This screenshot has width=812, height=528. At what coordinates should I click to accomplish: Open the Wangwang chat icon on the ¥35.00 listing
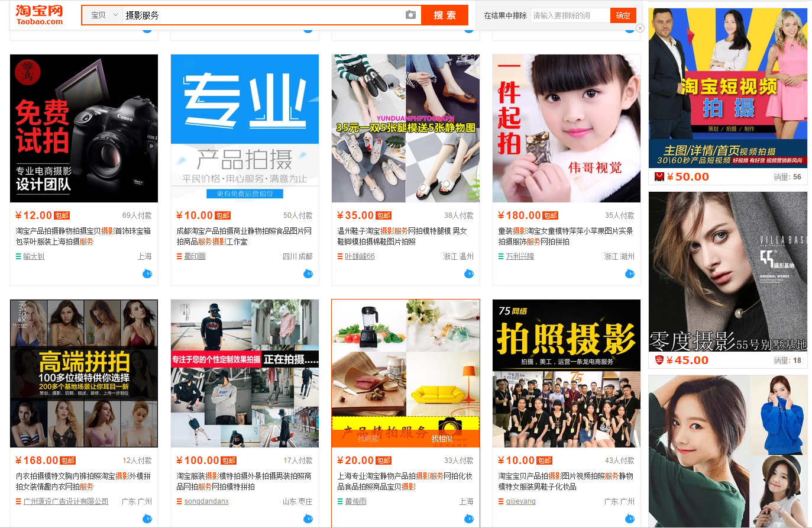469,273
